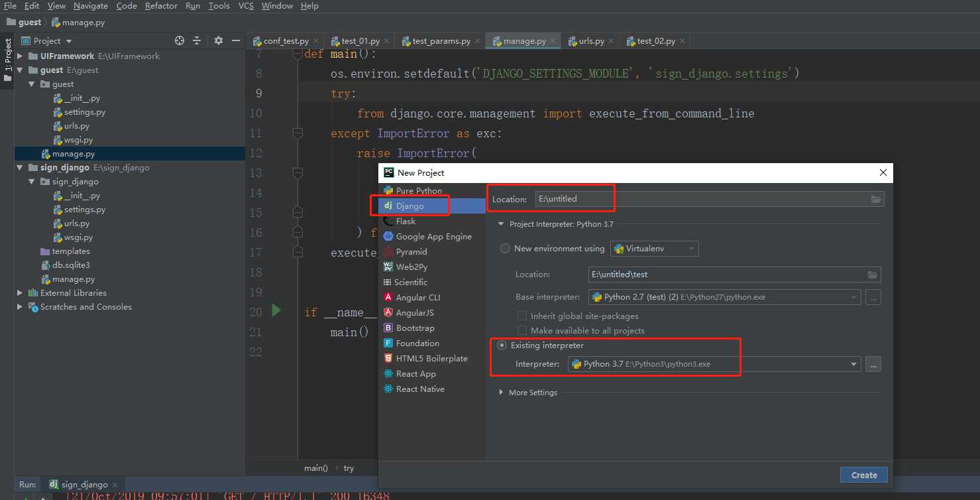The width and height of the screenshot is (980, 500).
Task: Run main from the gutter arrow on line 20
Action: [276, 310]
